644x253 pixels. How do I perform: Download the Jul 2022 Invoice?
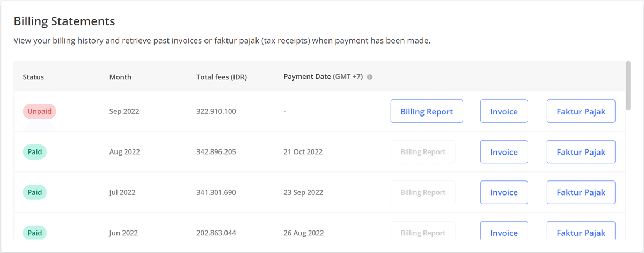click(504, 192)
